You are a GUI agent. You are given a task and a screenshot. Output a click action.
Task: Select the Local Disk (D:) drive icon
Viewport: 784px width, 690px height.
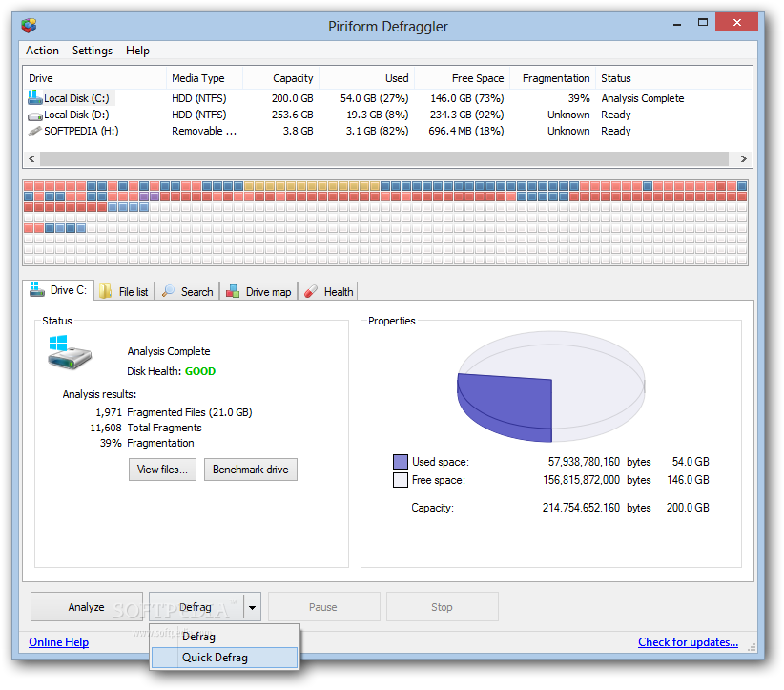point(35,116)
